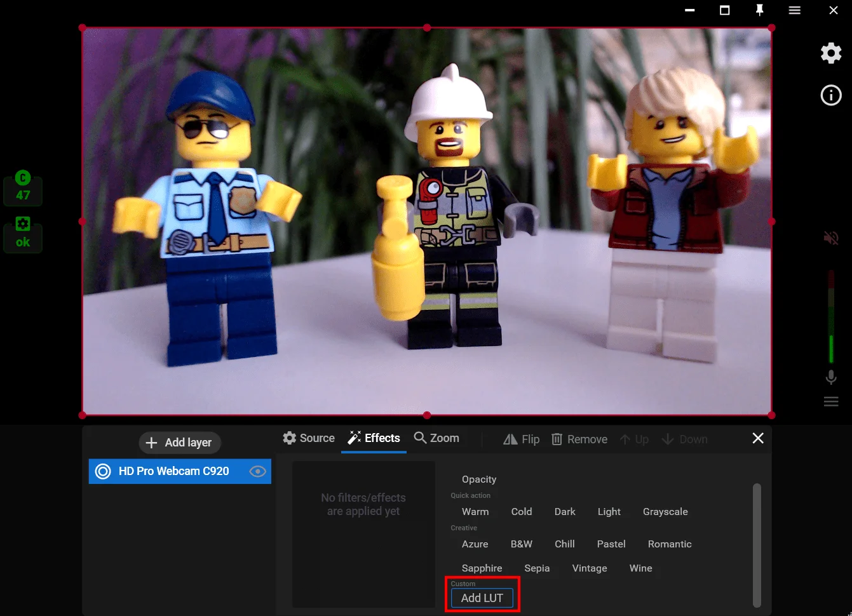Apply the Cold quick action

click(x=522, y=512)
